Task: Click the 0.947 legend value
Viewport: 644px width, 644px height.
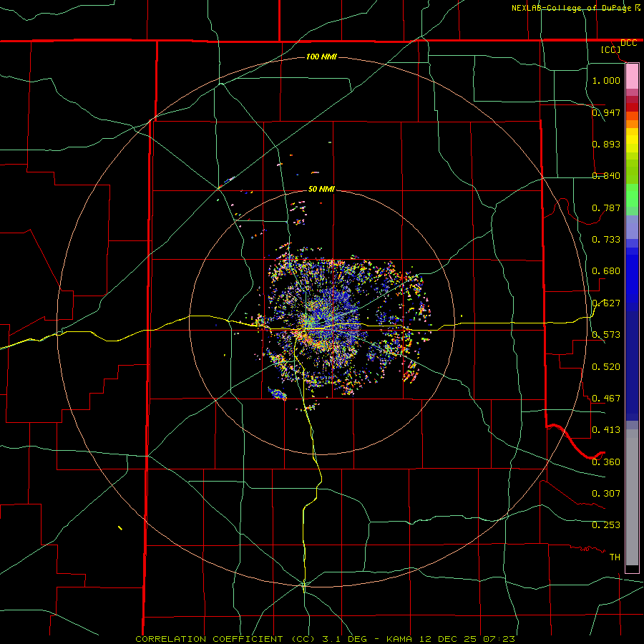Action: click(606, 112)
